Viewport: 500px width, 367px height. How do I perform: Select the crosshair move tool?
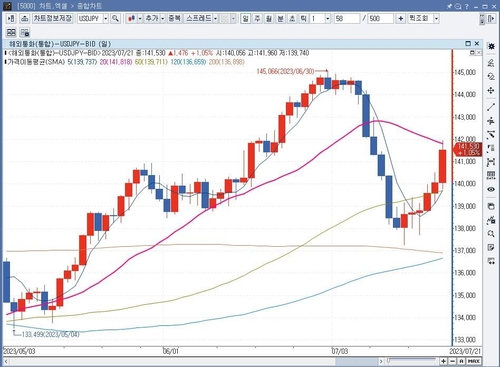coord(491,90)
